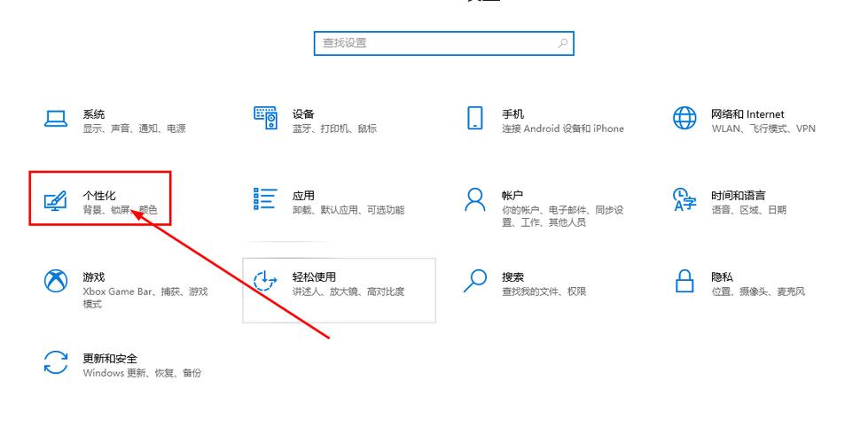Click the text 显示、声音、通知、电源
The height and width of the screenshot is (443, 868).
tap(135, 128)
